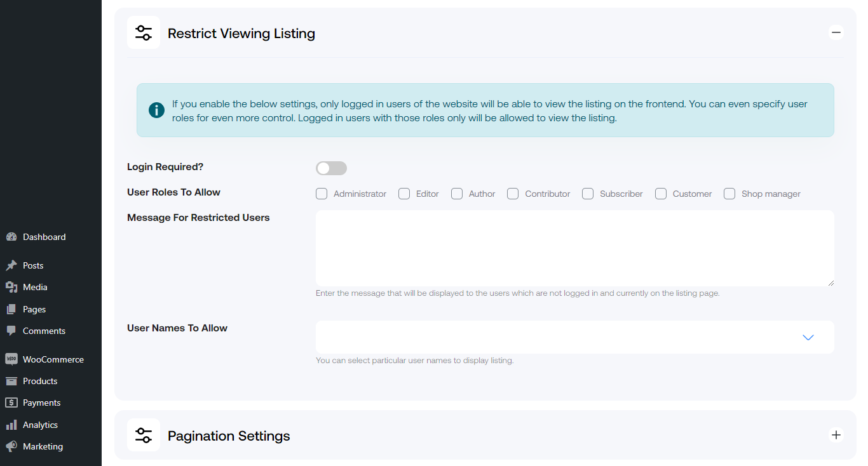Select the Subscriber role checkbox
Screen dimensions: 868x466
(588, 194)
